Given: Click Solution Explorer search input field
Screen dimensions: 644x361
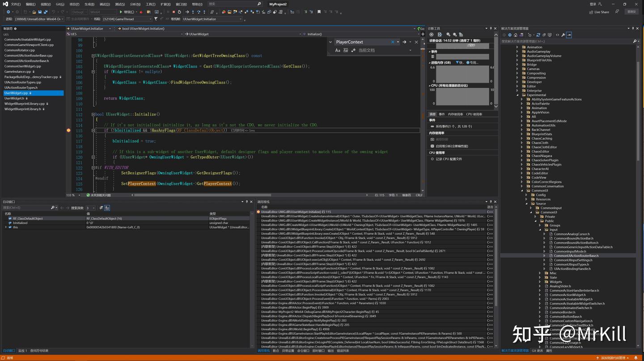Looking at the screenshot, I should coord(566,41).
